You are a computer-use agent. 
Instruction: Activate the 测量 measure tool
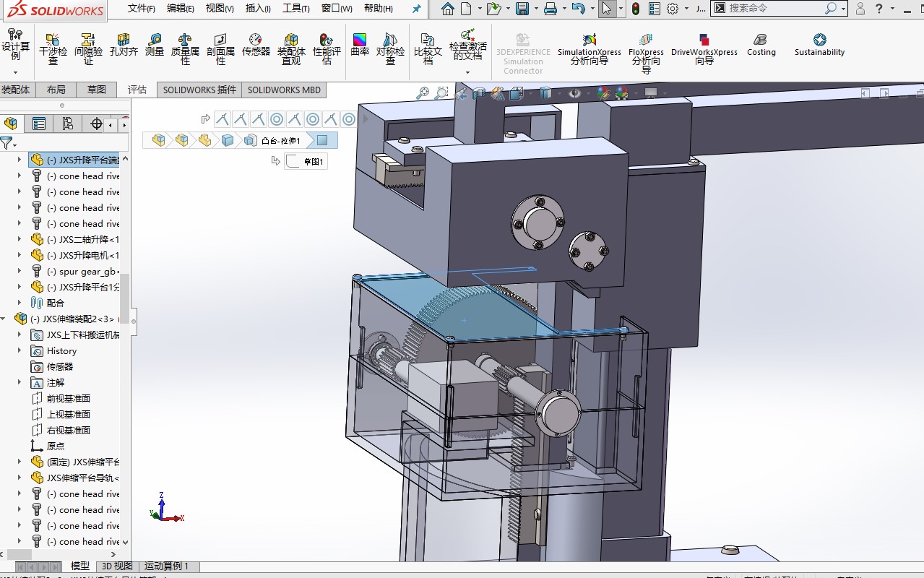155,45
